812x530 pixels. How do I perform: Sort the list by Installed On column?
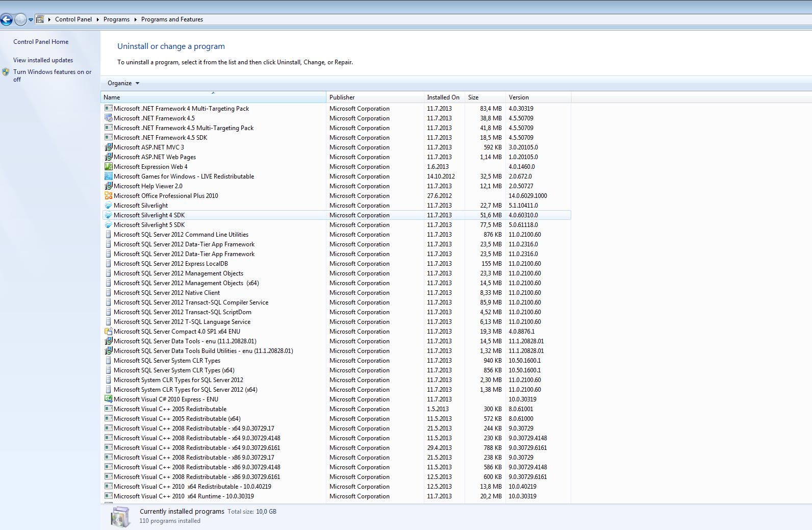point(444,97)
